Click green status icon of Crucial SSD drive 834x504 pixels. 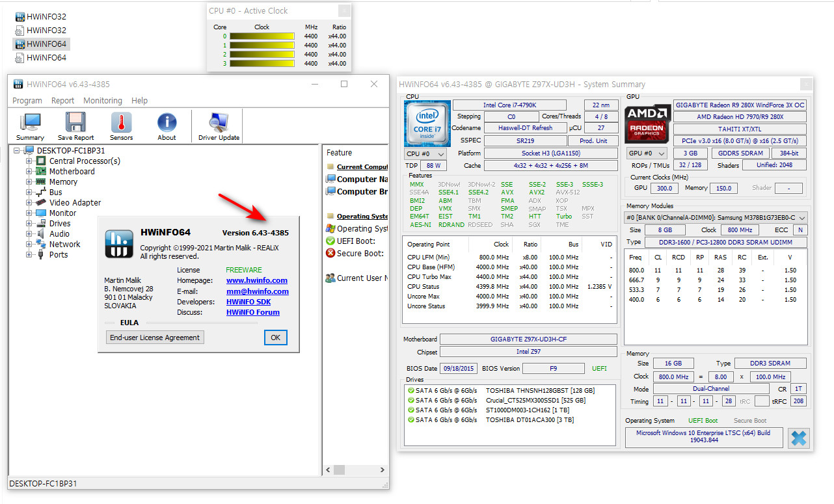tap(410, 400)
